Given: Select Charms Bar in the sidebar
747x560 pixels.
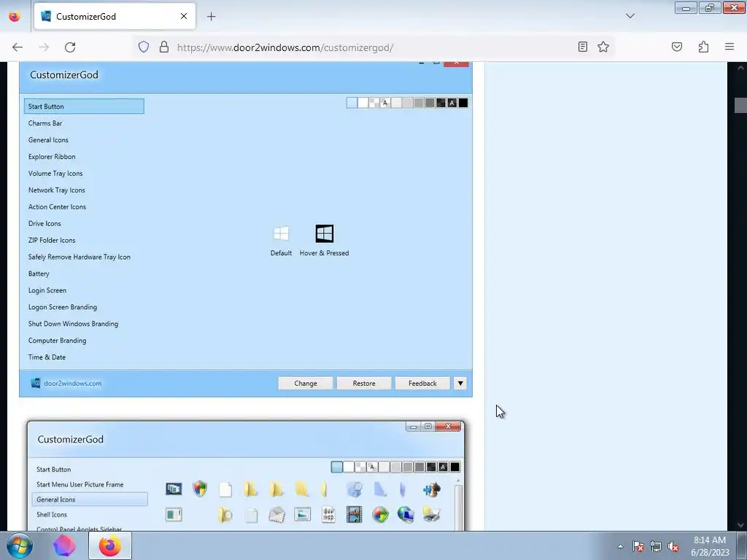Looking at the screenshot, I should [44, 122].
